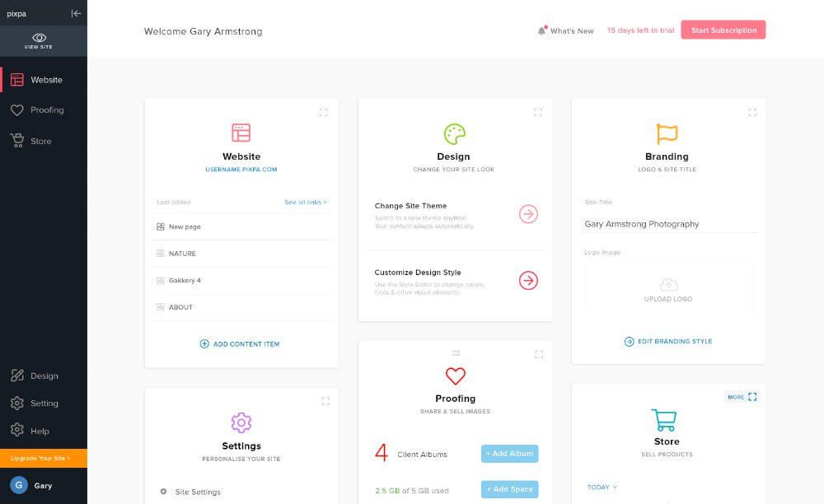Open Proofing from the sidebar
The image size is (824, 504).
pos(46,110)
